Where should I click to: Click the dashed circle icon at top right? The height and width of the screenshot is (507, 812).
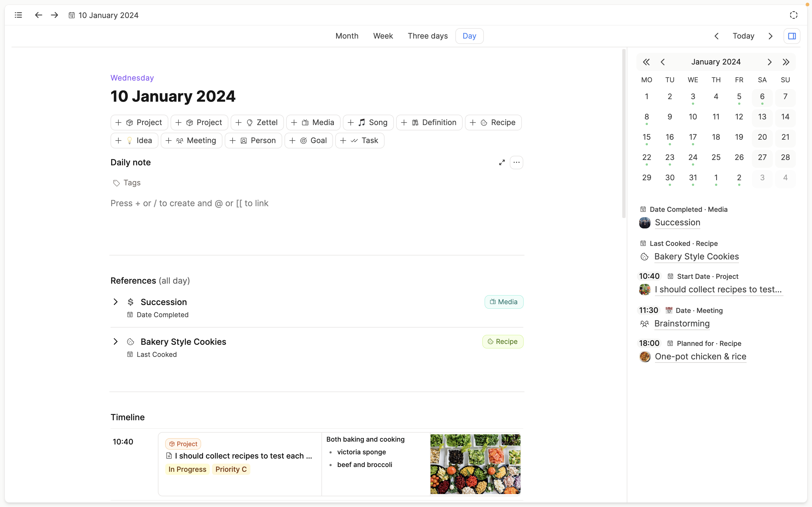[794, 15]
